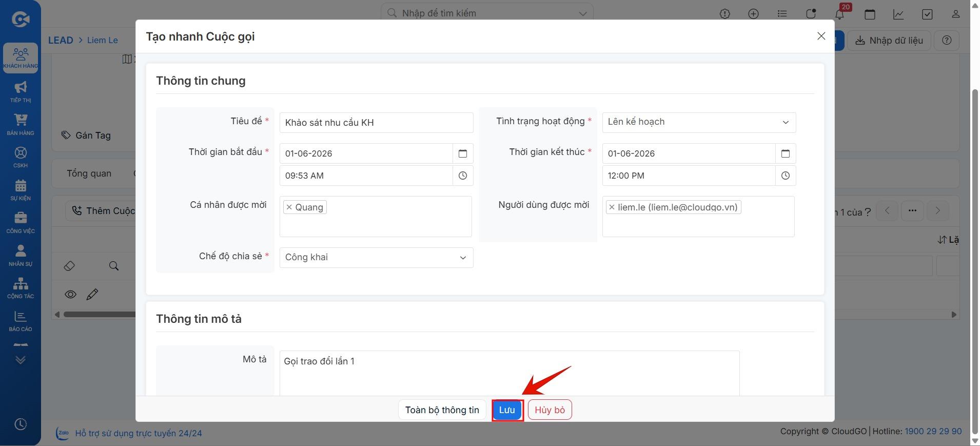The height and width of the screenshot is (446, 980).
Task: Click the LEAD breadcrumb link
Action: point(61,40)
